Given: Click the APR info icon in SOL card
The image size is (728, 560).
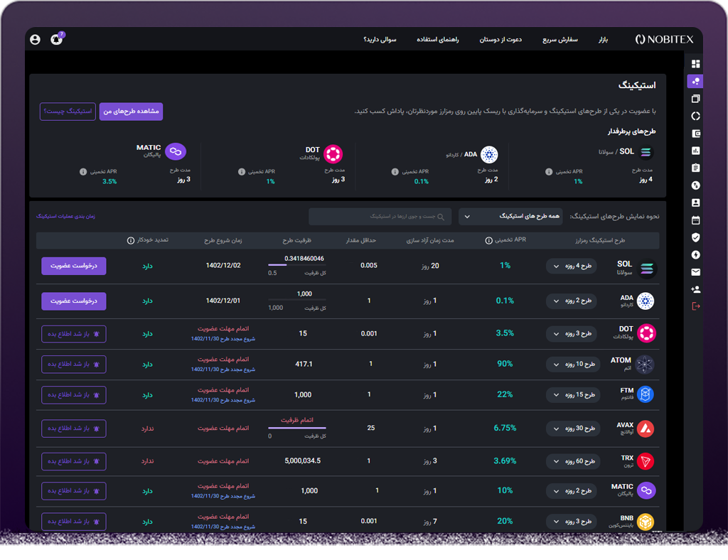Looking at the screenshot, I should click(x=549, y=172).
